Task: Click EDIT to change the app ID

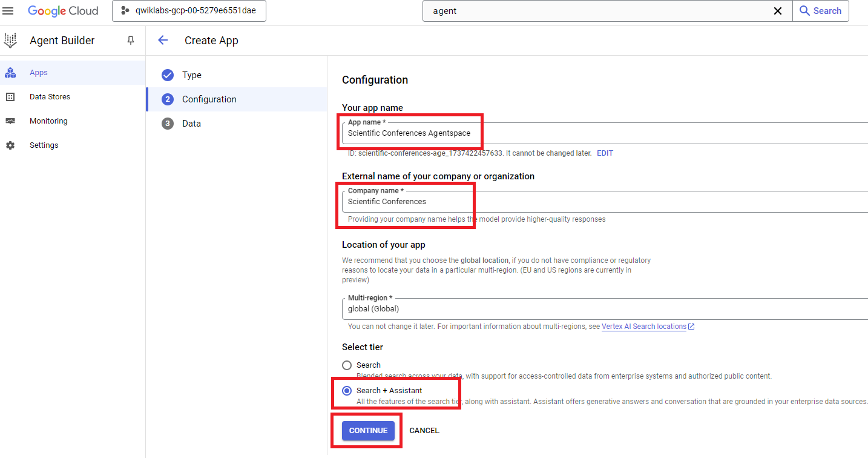Action: pyautogui.click(x=604, y=153)
